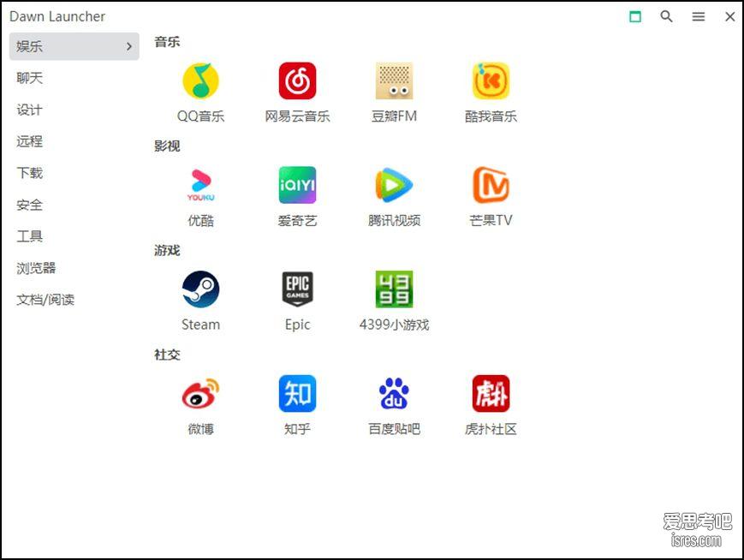744x560 pixels.
Task: Open the 微博 Weibo icon
Action: [x=200, y=393]
